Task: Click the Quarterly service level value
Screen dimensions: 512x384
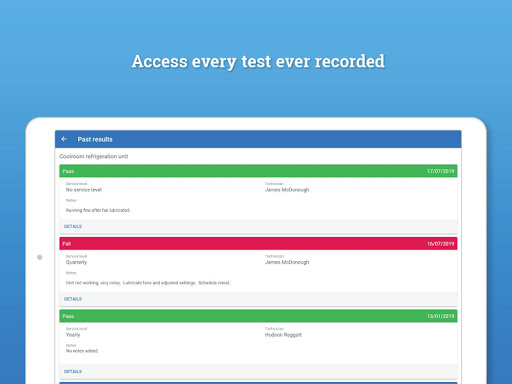Action: point(76,262)
